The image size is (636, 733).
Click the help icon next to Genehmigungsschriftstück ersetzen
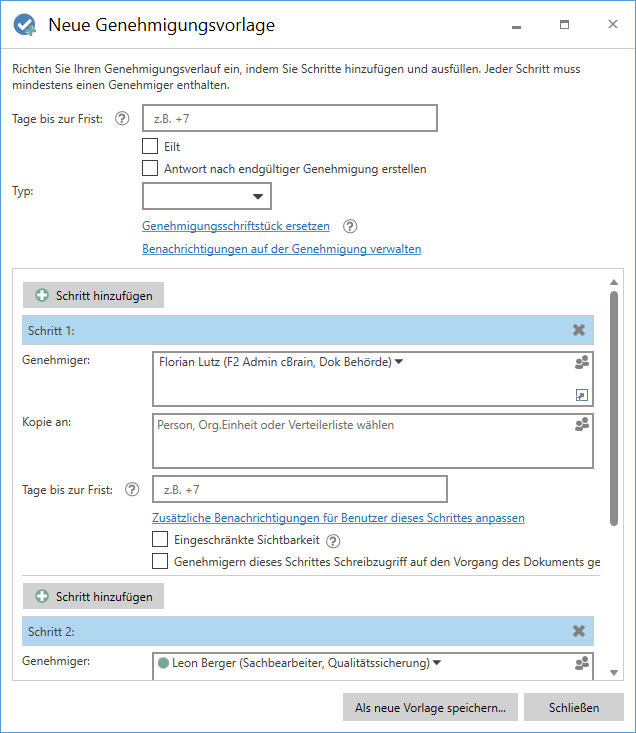350,226
